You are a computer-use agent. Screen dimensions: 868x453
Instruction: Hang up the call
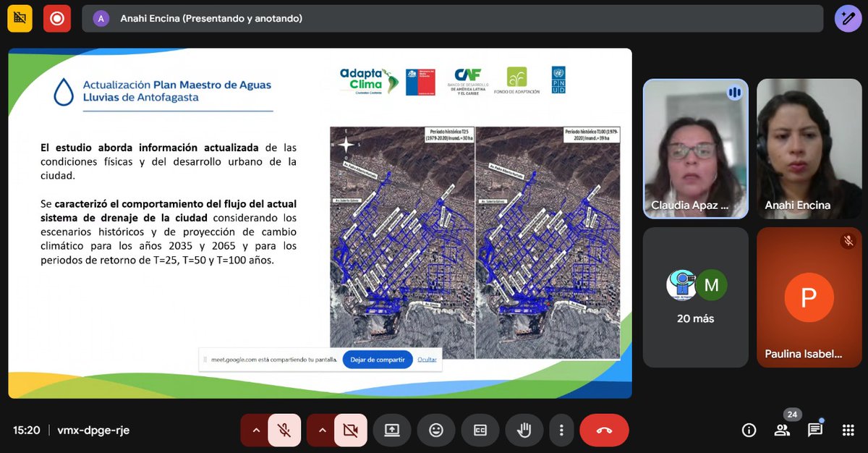pyautogui.click(x=604, y=430)
